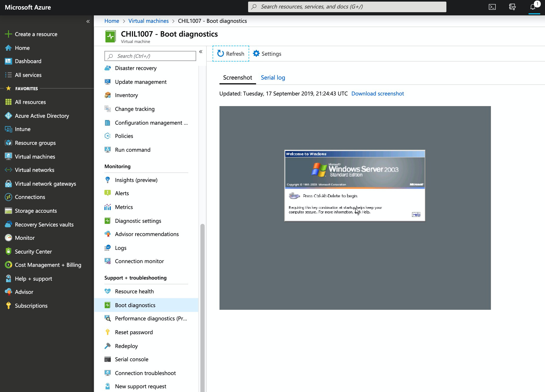The image size is (545, 392).
Task: Click Download screenshot link
Action: (377, 94)
